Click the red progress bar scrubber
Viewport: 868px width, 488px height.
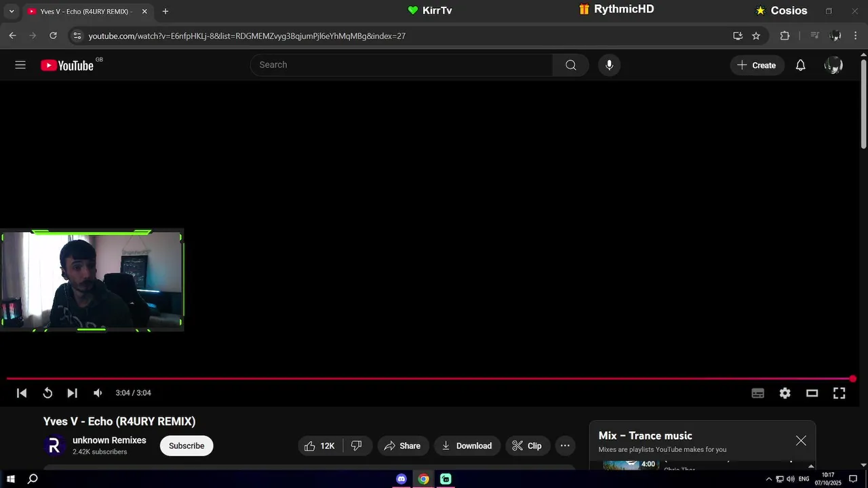coord(852,379)
